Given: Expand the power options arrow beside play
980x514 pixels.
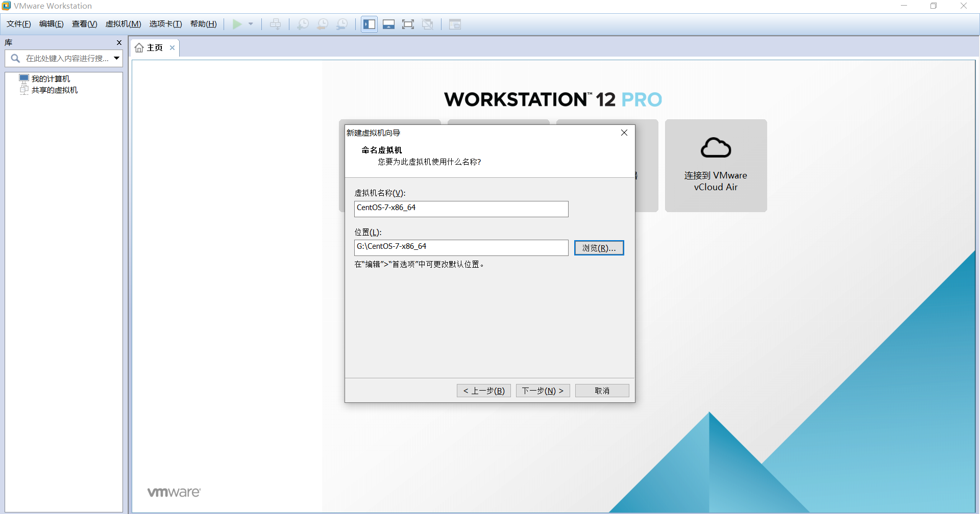Looking at the screenshot, I should [x=251, y=24].
